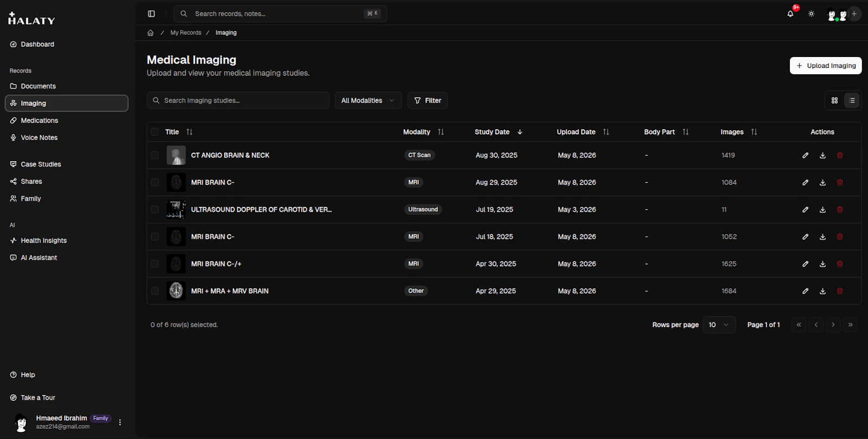This screenshot has width=868, height=439.
Task: Click the Search imaging studies field
Action: (x=238, y=100)
